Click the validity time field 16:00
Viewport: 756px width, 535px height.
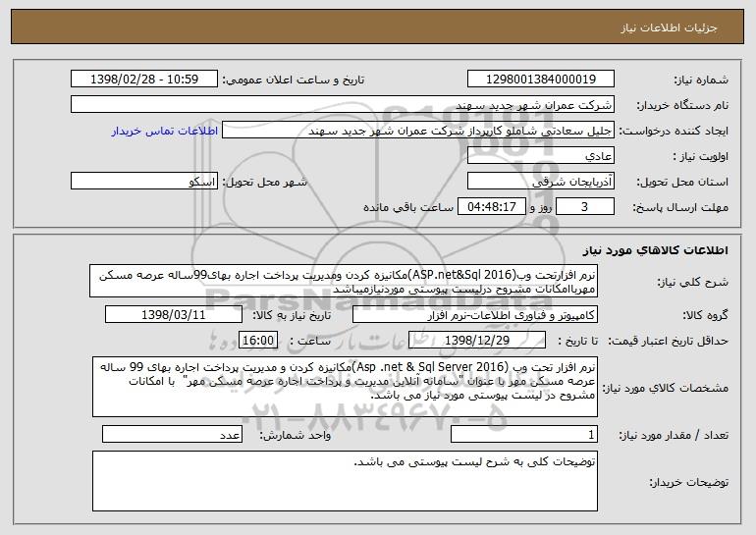coord(258,341)
